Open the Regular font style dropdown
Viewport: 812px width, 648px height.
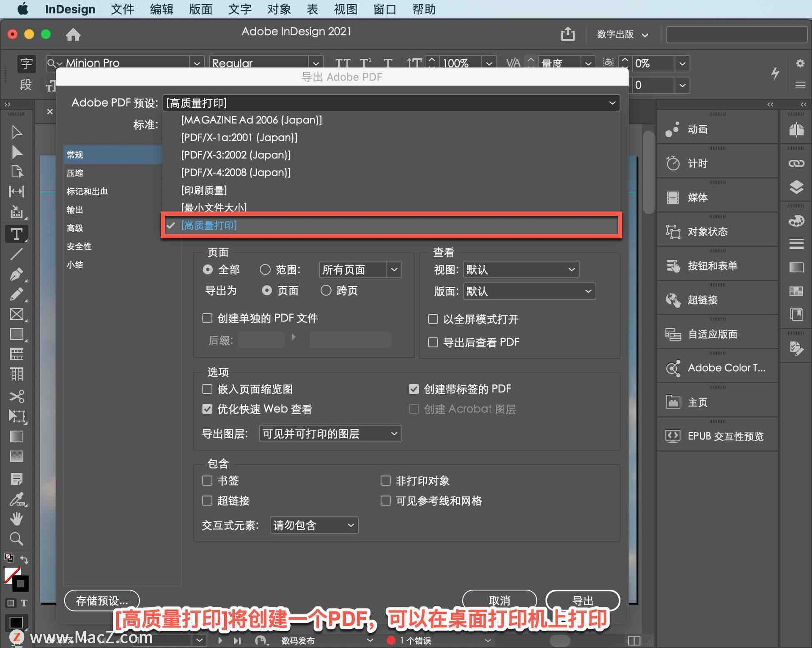pyautogui.click(x=315, y=63)
